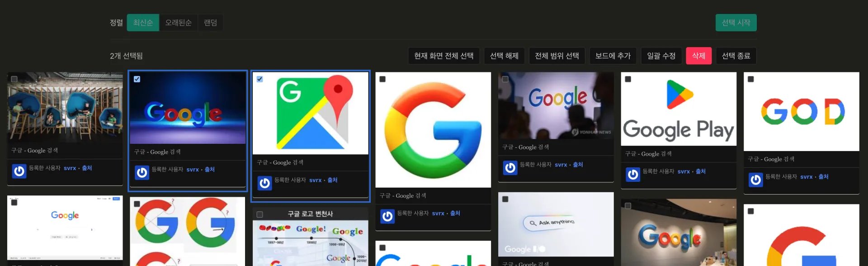Click the uploader avatar under the Google Maps image

(x=265, y=183)
